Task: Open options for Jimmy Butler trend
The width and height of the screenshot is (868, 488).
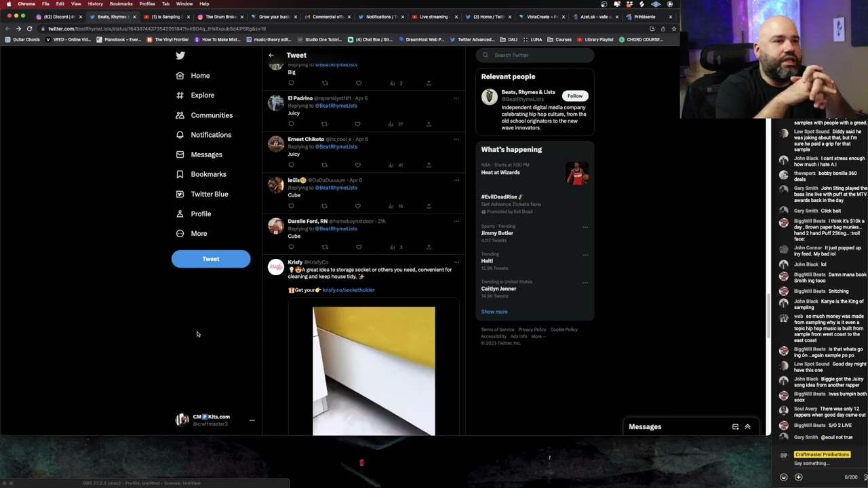Action: pos(585,227)
